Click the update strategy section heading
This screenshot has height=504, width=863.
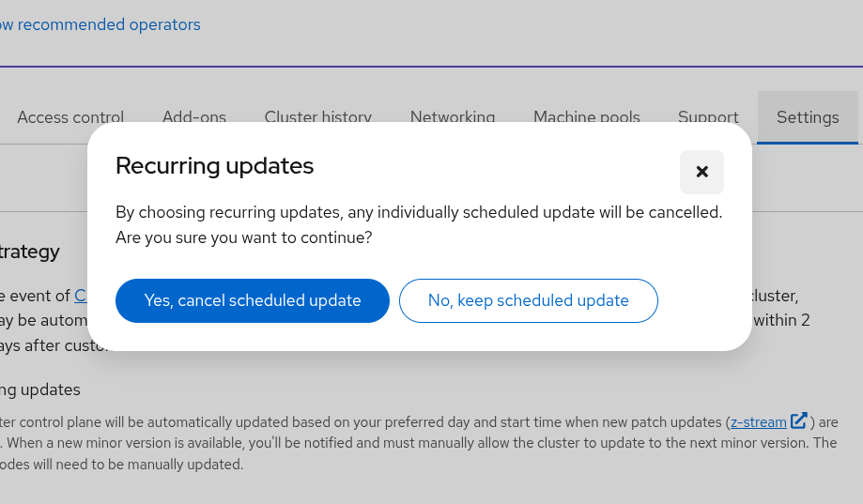coord(30,252)
